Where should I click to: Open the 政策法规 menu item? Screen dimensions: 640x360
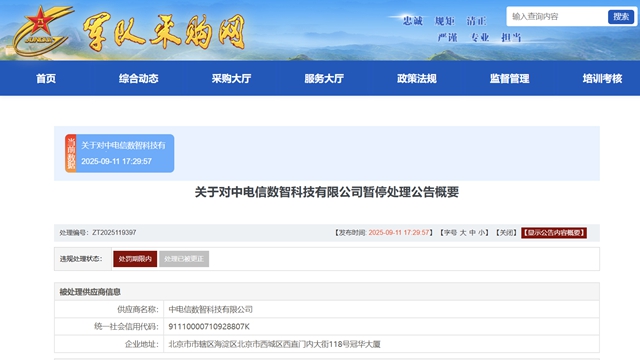coord(417,78)
